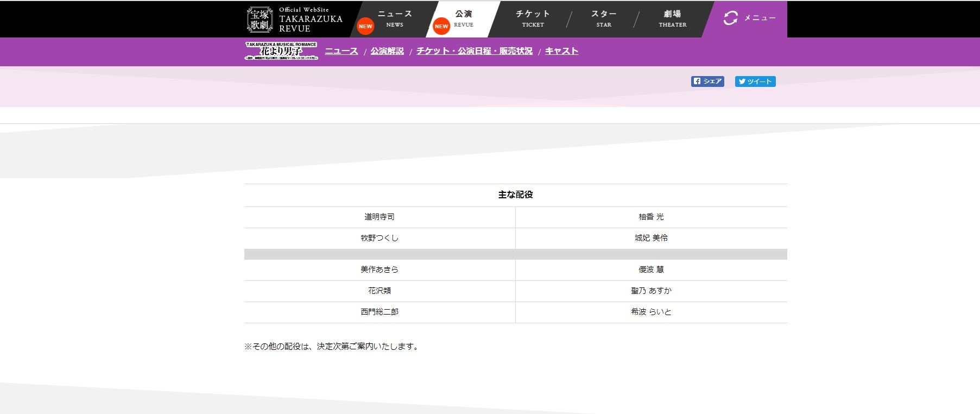Click the Takarazuka Revue crest logo

(x=260, y=19)
